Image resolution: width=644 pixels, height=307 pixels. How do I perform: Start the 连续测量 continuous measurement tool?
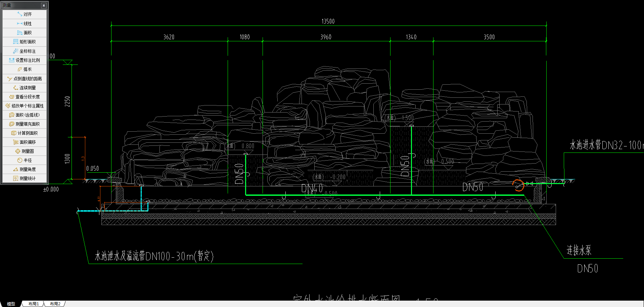coord(25,88)
